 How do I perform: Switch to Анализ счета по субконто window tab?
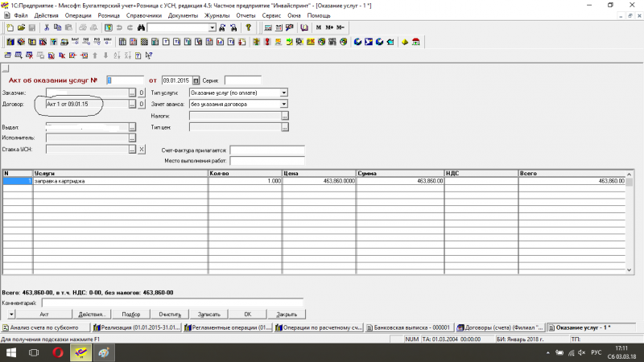pos(45,327)
